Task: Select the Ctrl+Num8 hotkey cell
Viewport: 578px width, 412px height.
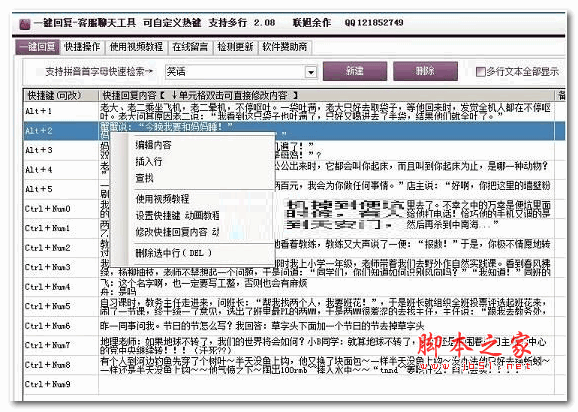Action: (x=61, y=365)
